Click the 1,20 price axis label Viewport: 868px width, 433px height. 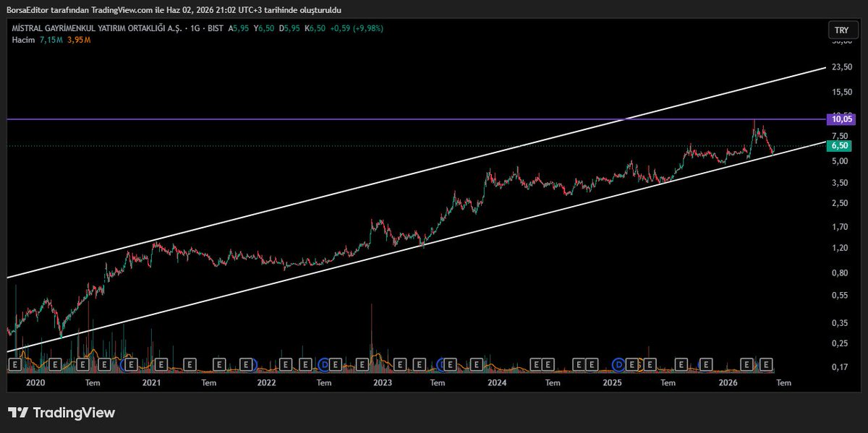(x=839, y=248)
